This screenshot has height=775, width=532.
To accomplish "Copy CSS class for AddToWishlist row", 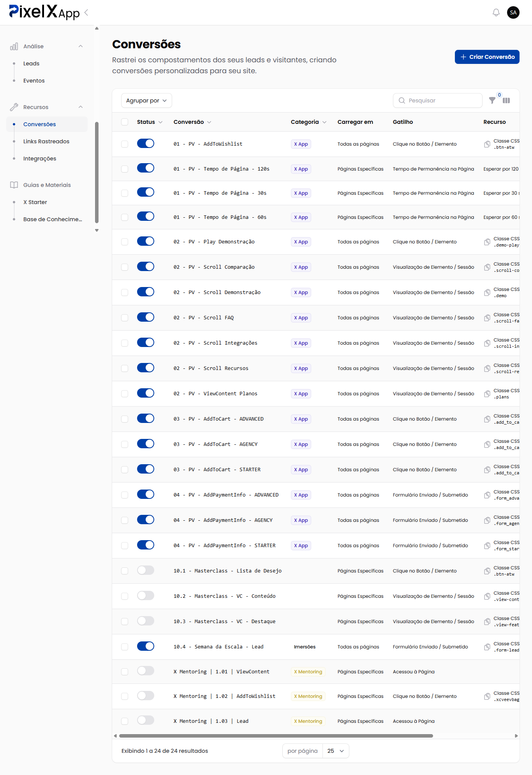I will pyautogui.click(x=487, y=144).
